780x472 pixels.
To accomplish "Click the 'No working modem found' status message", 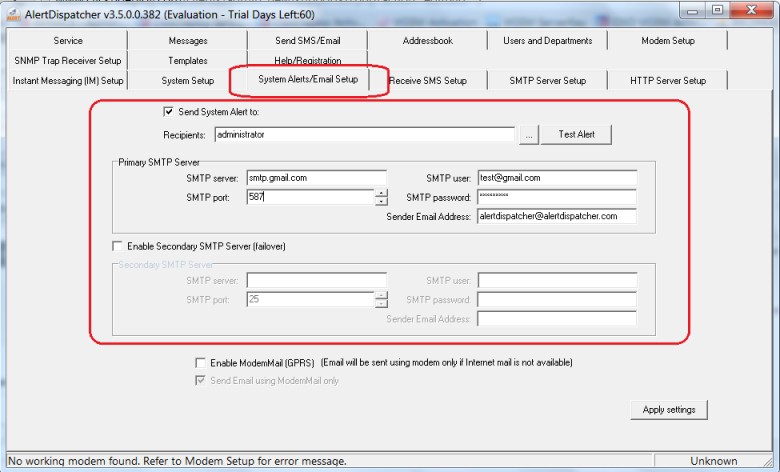I will [x=177, y=461].
